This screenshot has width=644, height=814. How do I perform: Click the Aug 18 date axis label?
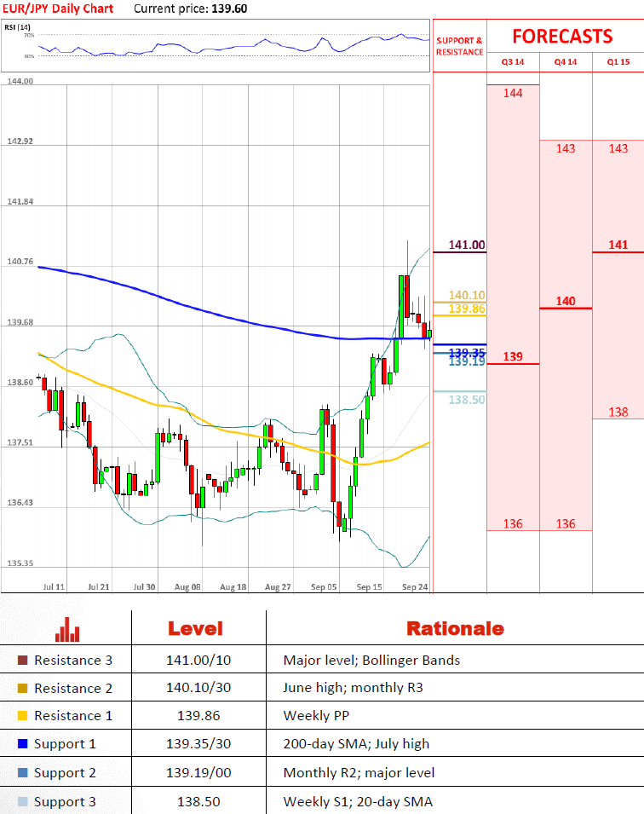pos(233,586)
